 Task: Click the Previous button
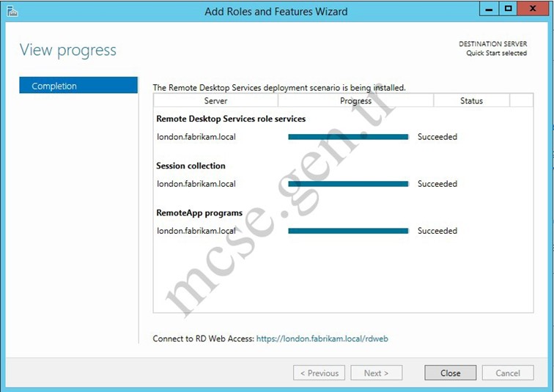[319, 373]
